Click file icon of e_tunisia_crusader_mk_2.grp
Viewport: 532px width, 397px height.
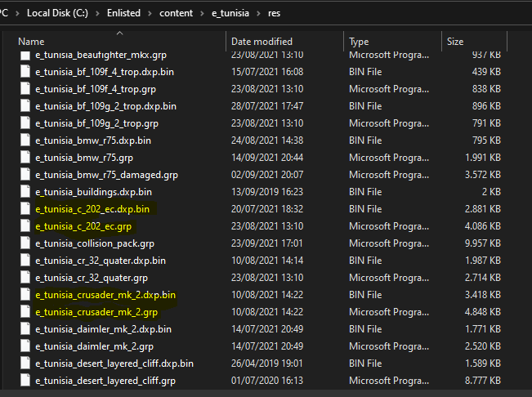coord(25,312)
